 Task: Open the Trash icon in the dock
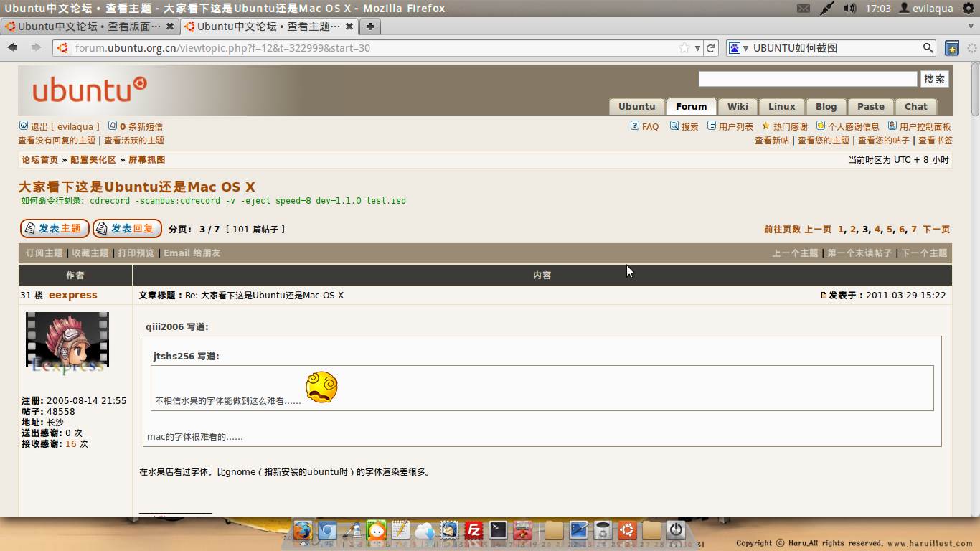click(x=603, y=531)
